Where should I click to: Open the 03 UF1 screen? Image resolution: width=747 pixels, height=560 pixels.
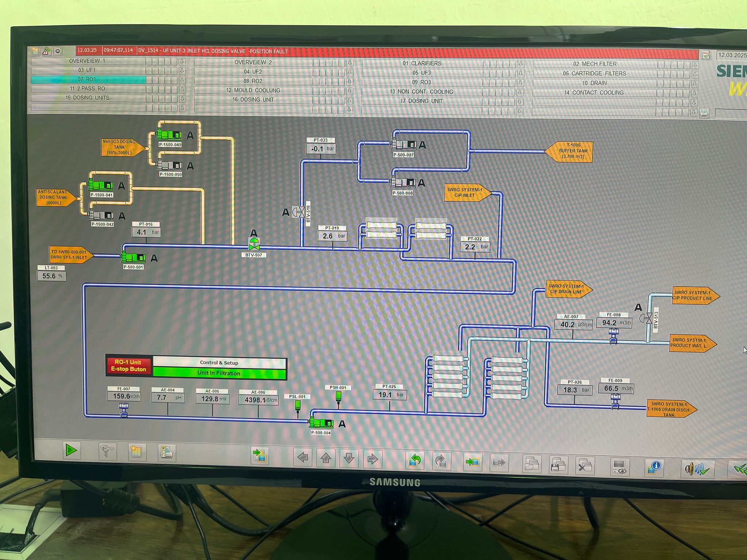87,70
